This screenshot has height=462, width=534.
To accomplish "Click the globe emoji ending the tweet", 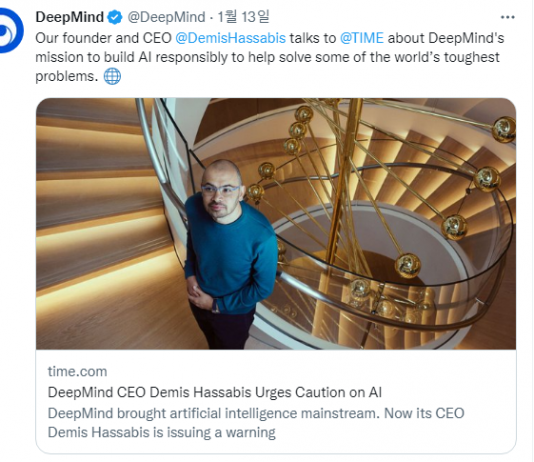I will (x=112, y=76).
